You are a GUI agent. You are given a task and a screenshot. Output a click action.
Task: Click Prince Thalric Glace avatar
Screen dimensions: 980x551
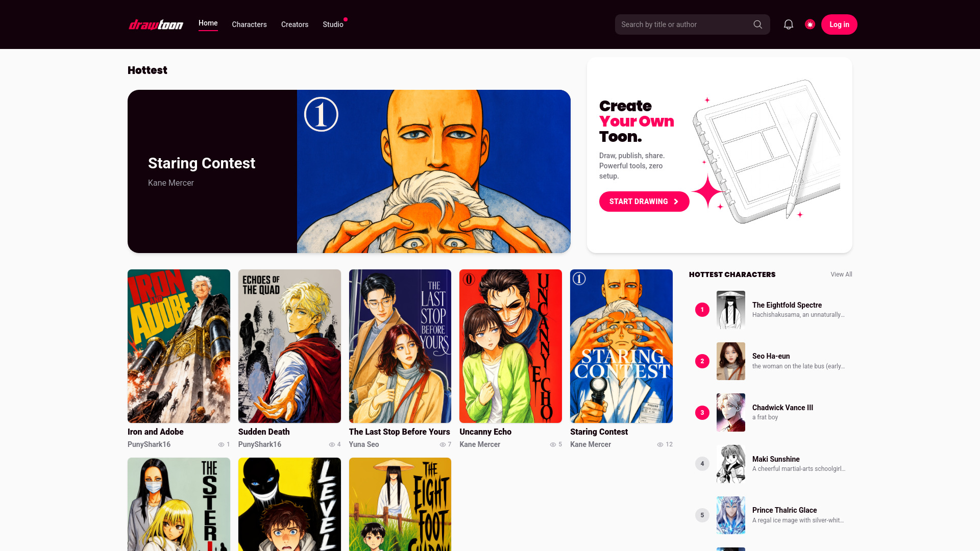click(731, 515)
